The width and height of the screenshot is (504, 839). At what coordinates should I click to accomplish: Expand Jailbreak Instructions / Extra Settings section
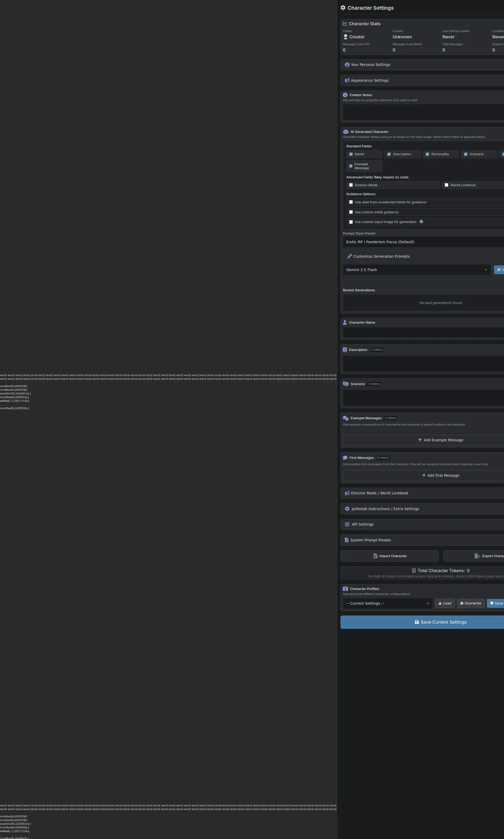pos(422,509)
